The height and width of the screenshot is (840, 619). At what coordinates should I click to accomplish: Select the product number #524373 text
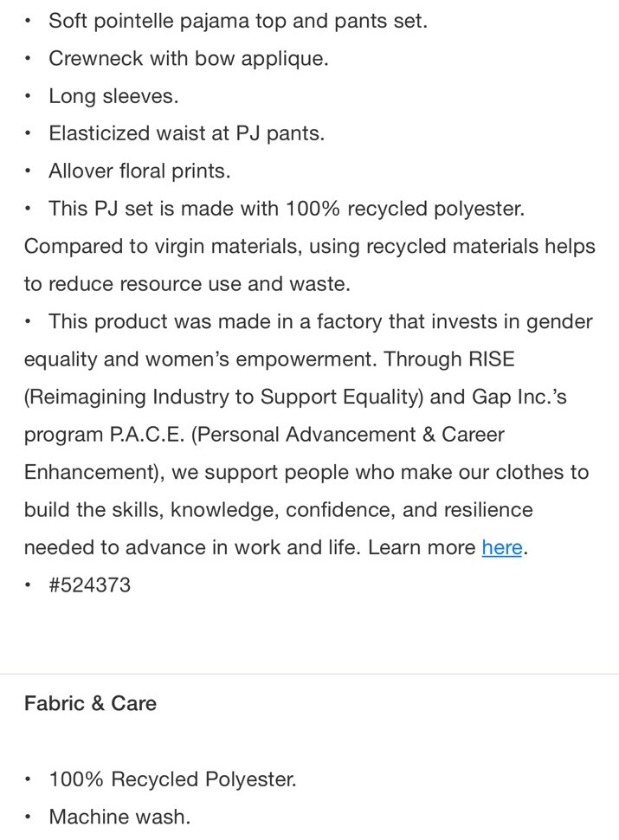89,585
